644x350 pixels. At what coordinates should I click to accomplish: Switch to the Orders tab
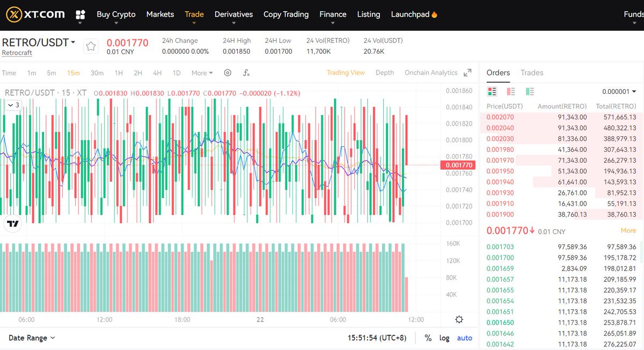(x=498, y=73)
